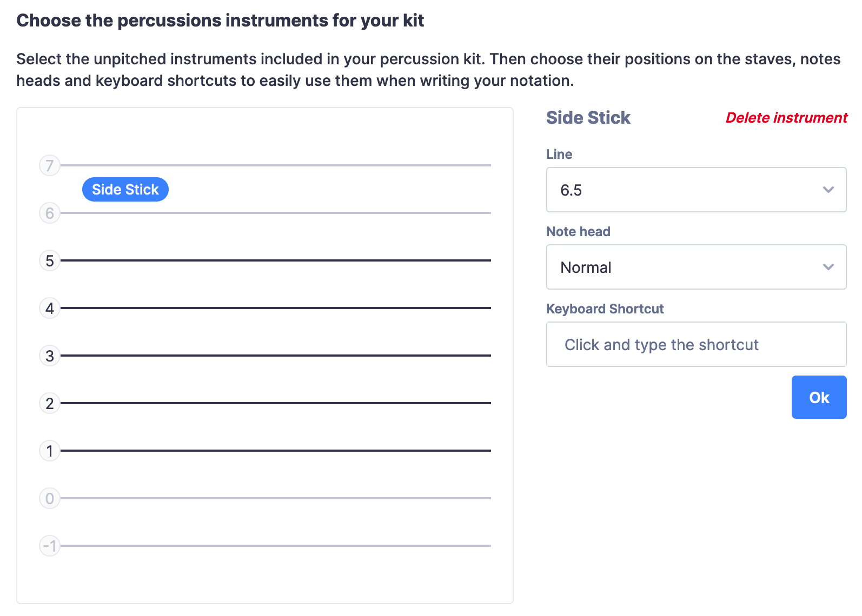
Task: Select staff line number 3 marker
Action: [50, 356]
